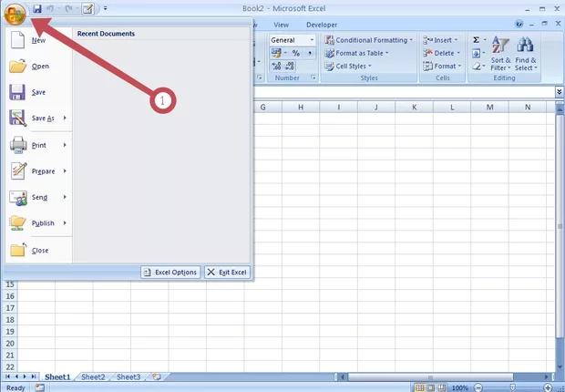Viewport: 565px width, 392px height.
Task: Expand the Save As submenu arrow
Action: click(x=65, y=118)
